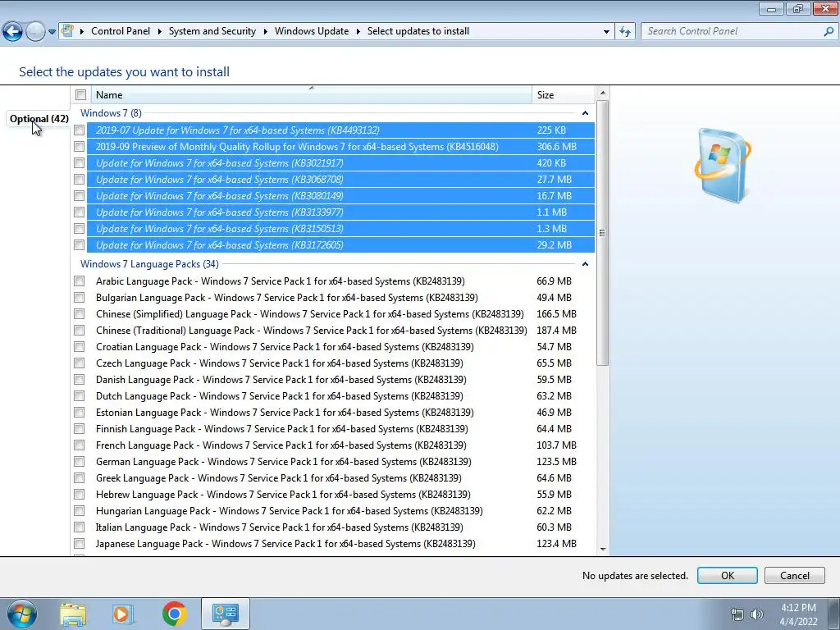Click the System and Security breadcrumb
The image size is (840, 630).
pos(212,31)
